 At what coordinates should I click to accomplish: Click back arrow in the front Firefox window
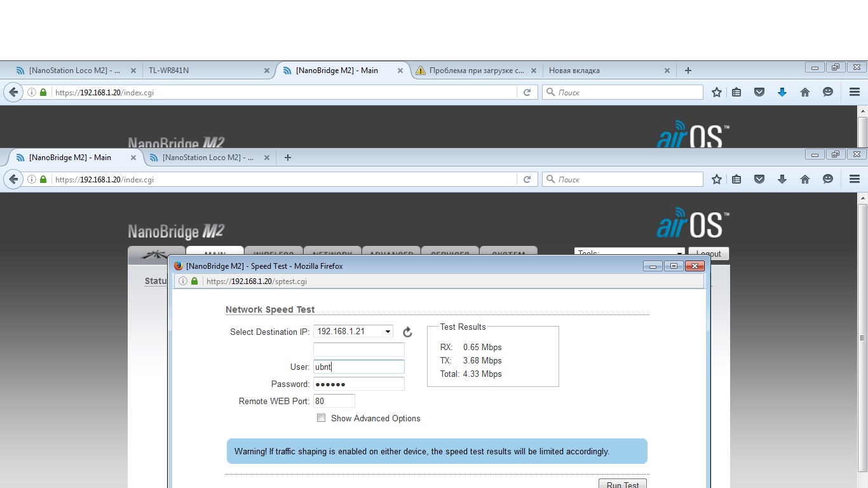tap(13, 179)
